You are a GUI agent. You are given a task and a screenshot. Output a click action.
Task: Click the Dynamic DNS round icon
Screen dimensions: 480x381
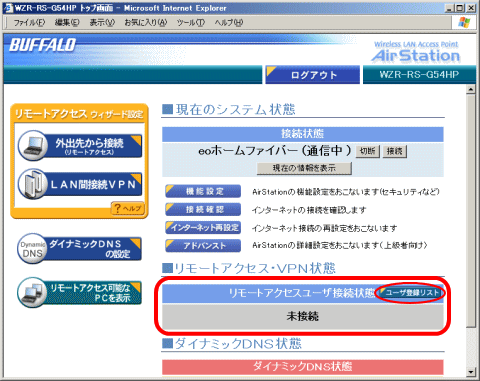32,249
